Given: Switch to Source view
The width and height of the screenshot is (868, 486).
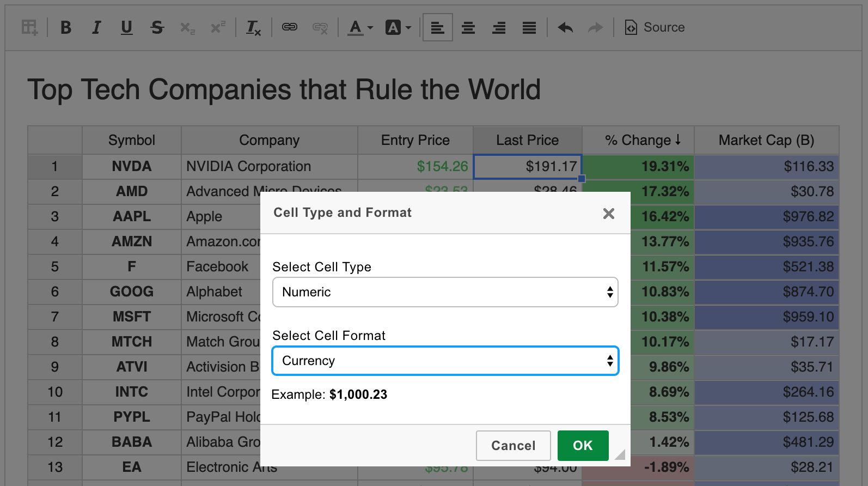Looking at the screenshot, I should tap(655, 27).
